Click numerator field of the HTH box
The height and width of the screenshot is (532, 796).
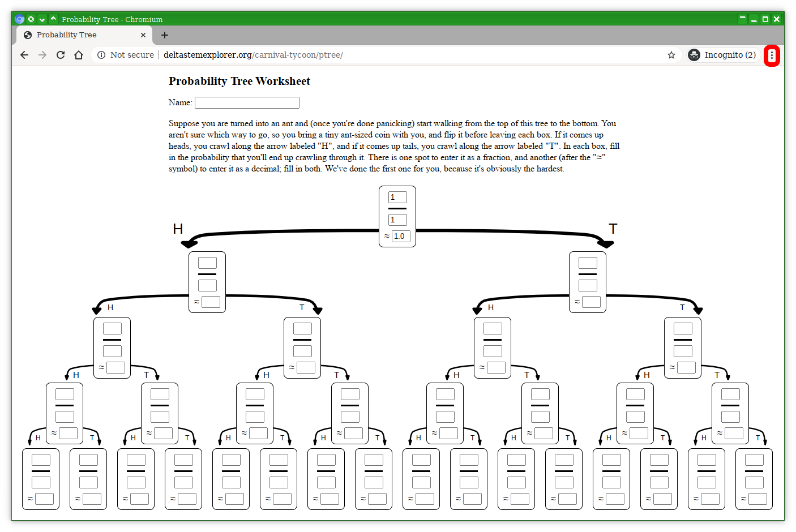pos(255,394)
